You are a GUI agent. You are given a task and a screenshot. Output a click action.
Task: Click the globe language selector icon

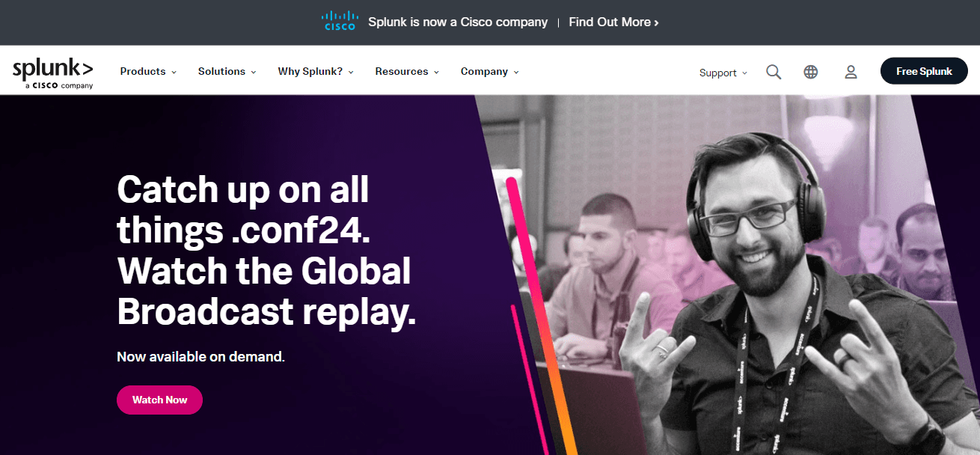click(x=811, y=72)
